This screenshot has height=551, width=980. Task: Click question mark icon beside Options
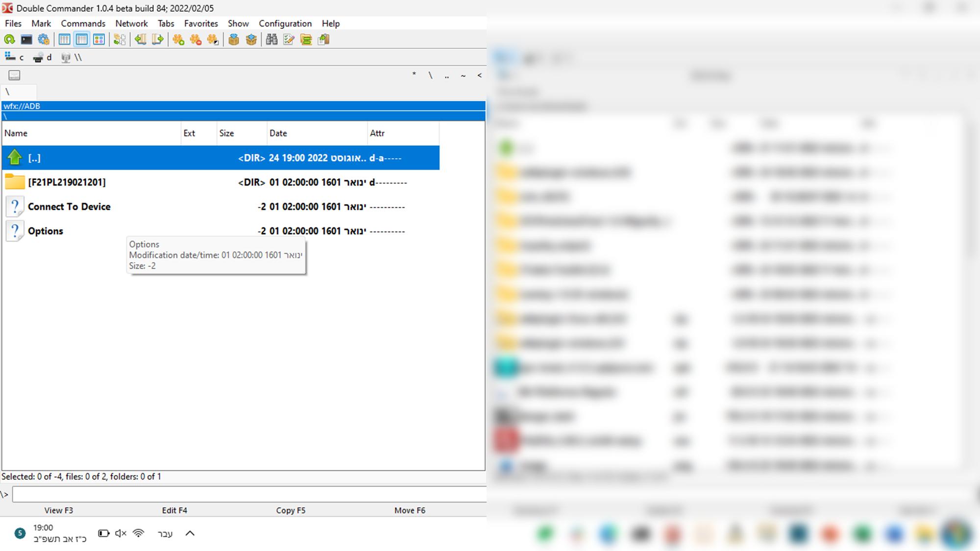15,231
